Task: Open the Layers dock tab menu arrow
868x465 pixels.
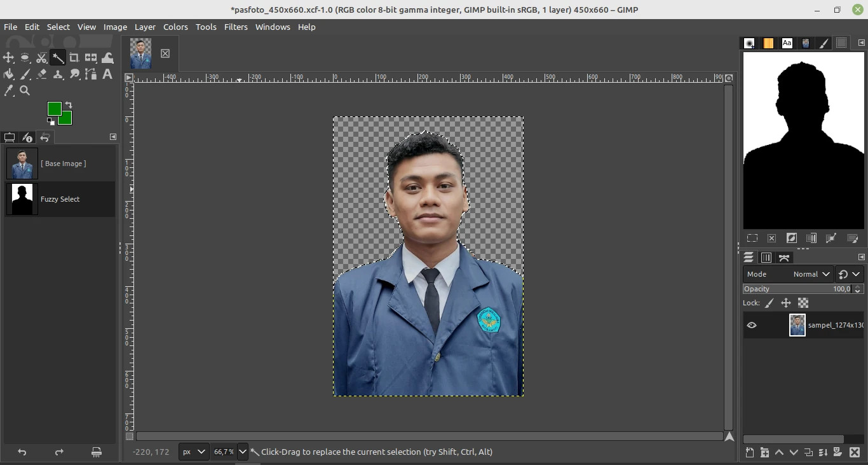Action: pos(861,257)
